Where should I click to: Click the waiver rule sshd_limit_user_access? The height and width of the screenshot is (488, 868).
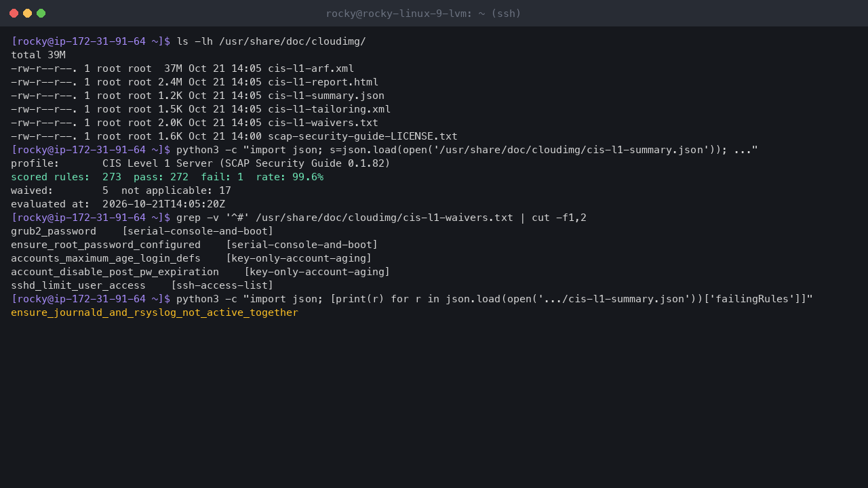[x=78, y=285]
